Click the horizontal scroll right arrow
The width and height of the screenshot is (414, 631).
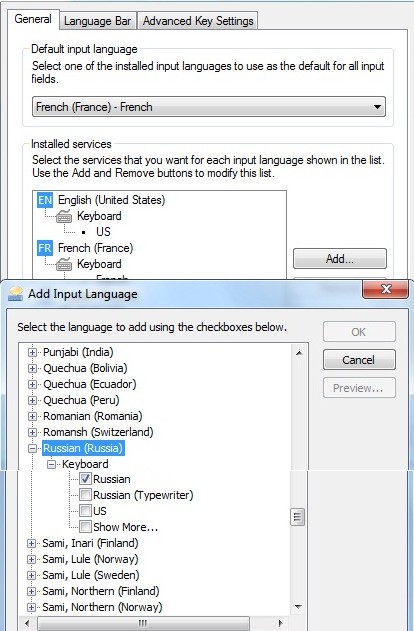[x=280, y=623]
